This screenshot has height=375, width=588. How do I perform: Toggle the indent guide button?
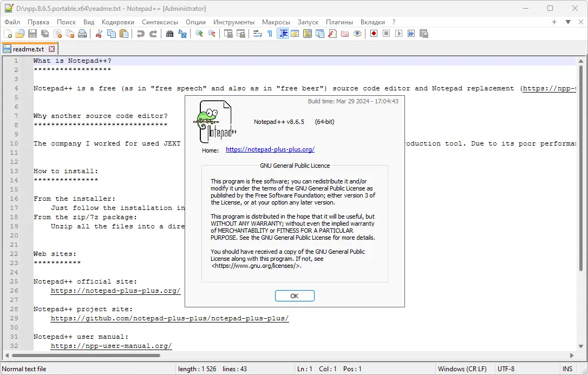(x=283, y=34)
